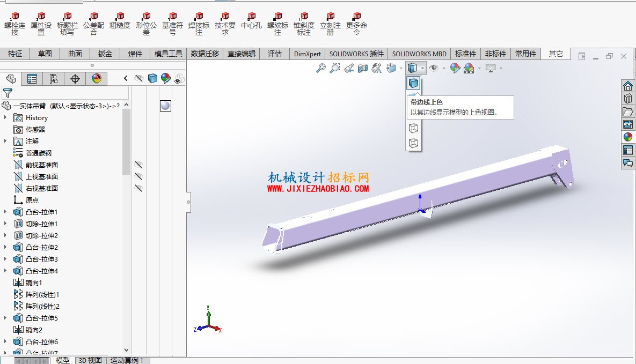Click the View Orientation cube icon

(x=391, y=68)
